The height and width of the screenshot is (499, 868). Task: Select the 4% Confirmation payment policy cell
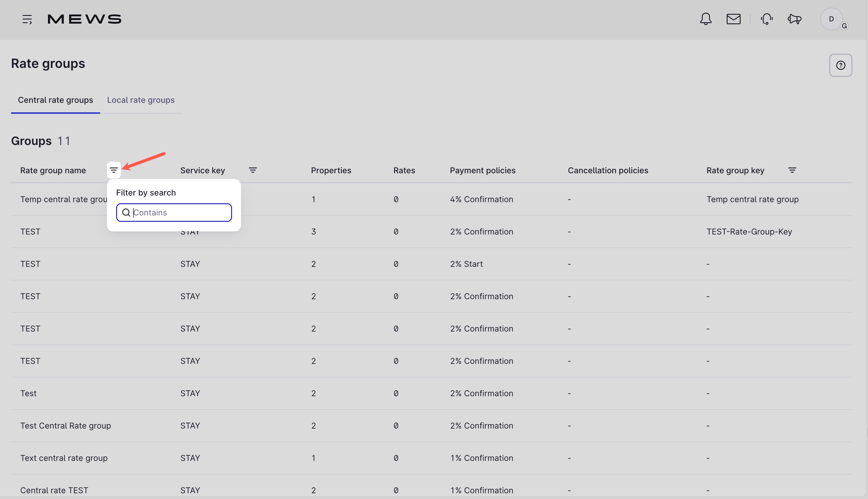482,199
